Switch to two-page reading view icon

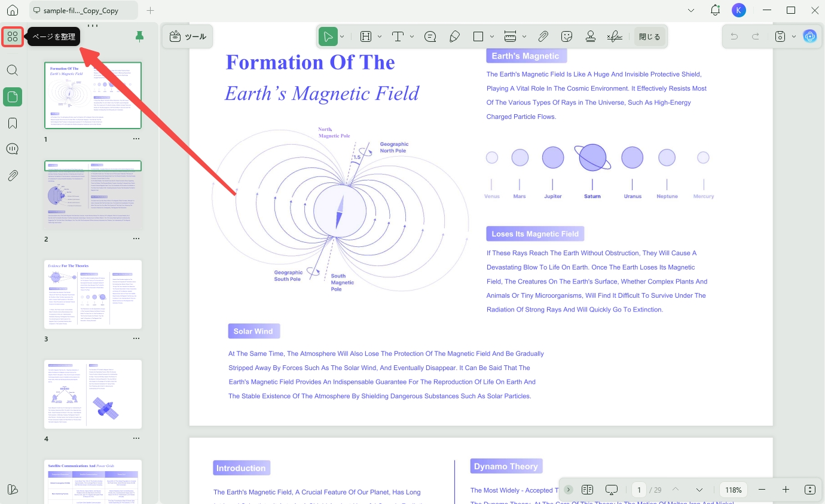[x=587, y=490]
